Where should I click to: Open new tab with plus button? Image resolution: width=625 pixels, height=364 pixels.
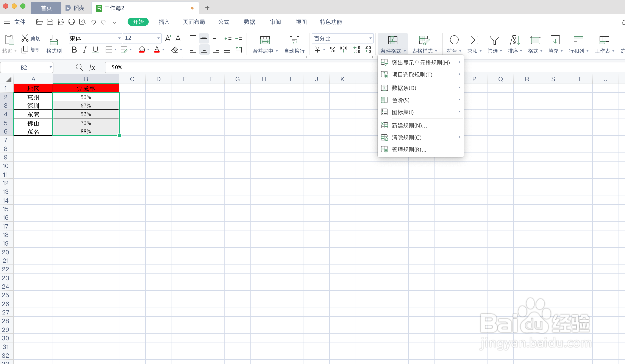(x=207, y=8)
